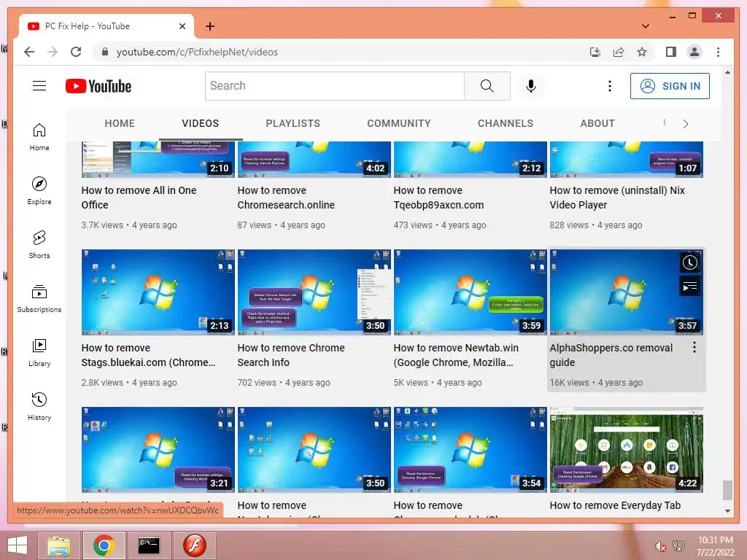Toggle the browser side panel icon
Image resolution: width=747 pixels, height=560 pixels.
tap(671, 52)
